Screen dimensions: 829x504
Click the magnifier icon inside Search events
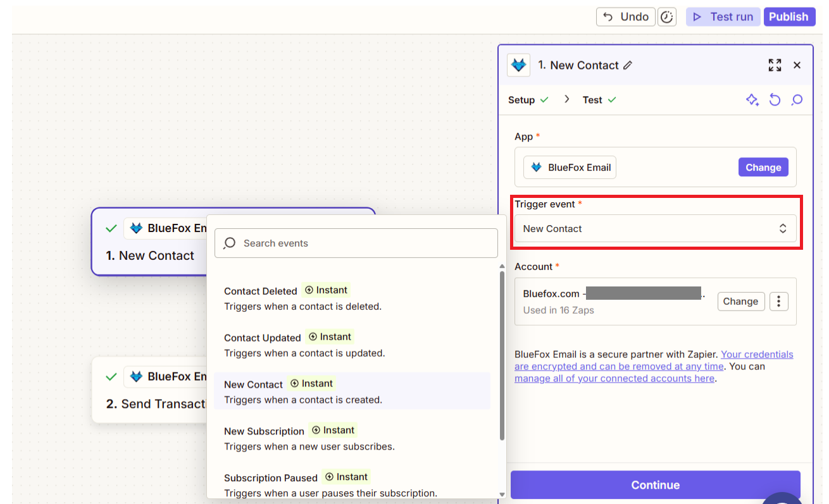(x=229, y=243)
